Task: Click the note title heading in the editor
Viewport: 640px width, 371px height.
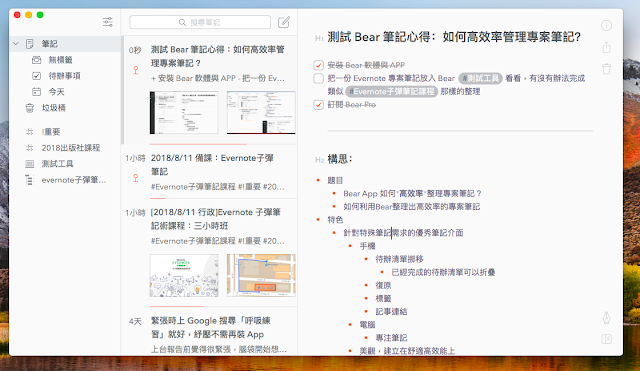Action: [x=454, y=37]
